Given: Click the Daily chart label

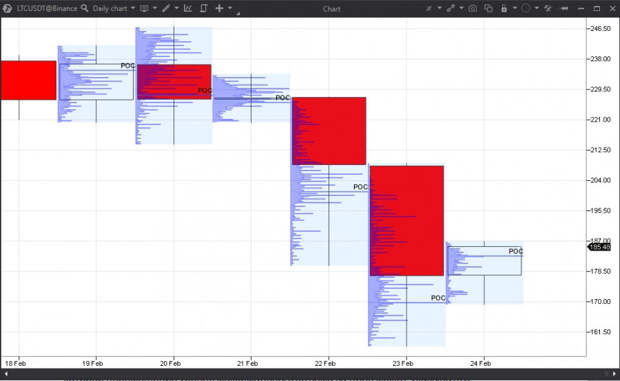Looking at the screenshot, I should tap(110, 8).
